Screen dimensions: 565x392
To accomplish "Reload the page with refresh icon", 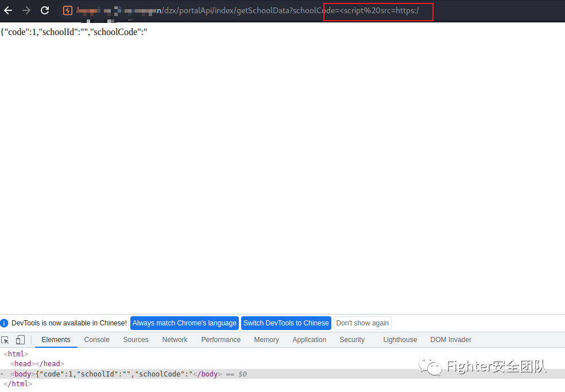I will click(x=45, y=10).
